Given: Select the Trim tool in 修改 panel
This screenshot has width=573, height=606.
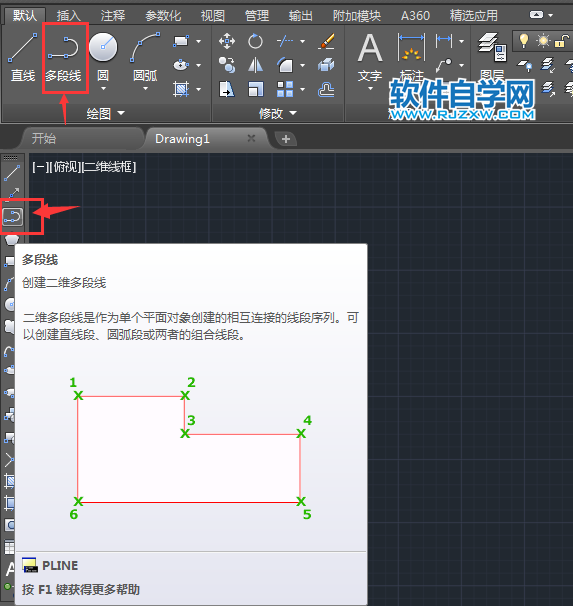Looking at the screenshot, I should tap(285, 41).
